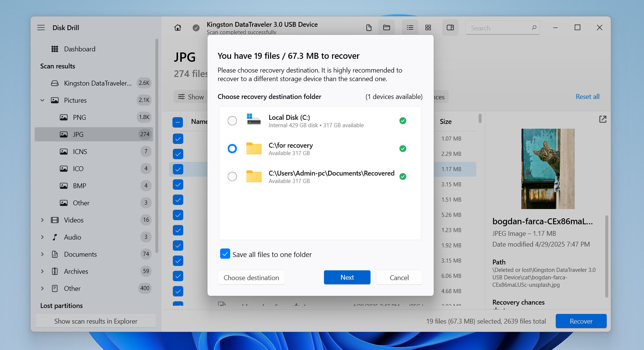The image size is (644, 350).
Task: Go to home via house icon
Action: pos(178,28)
